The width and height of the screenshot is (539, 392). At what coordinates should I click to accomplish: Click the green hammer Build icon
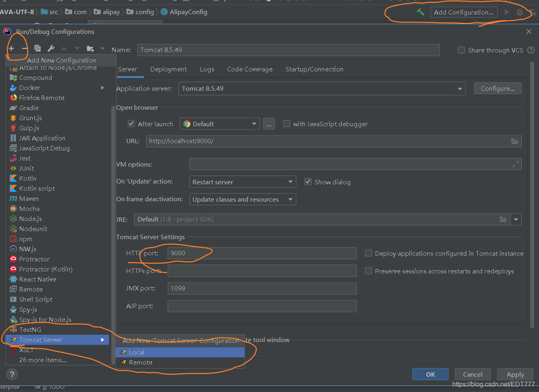coord(420,12)
